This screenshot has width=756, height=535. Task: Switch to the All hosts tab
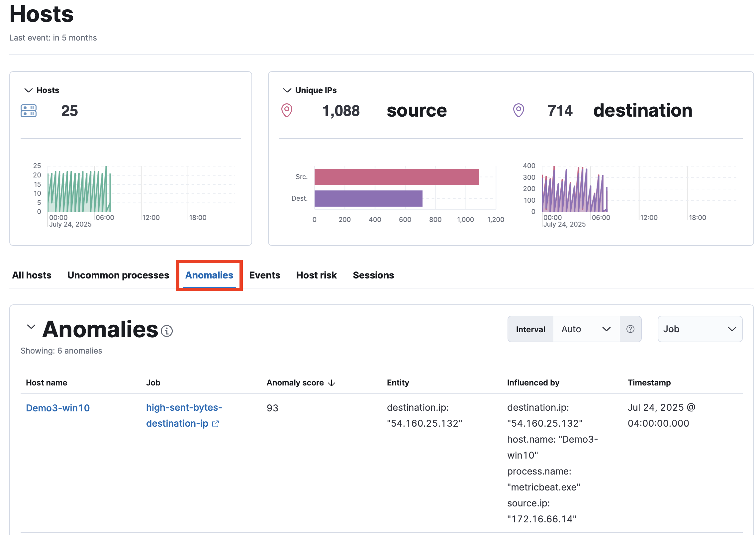point(32,275)
